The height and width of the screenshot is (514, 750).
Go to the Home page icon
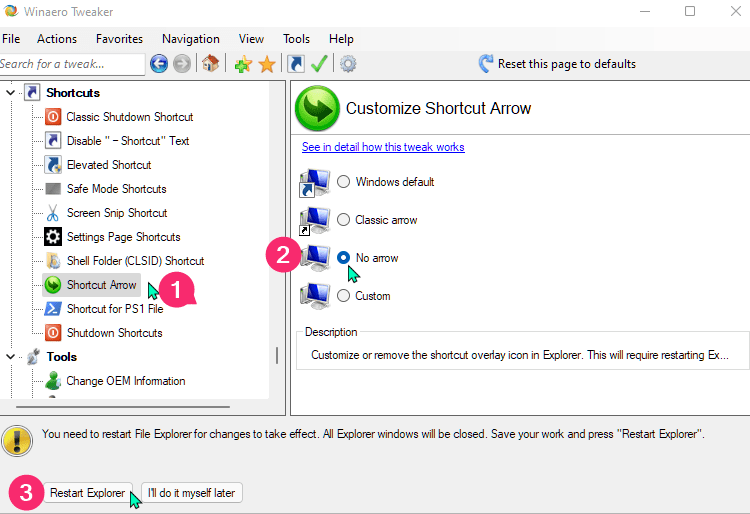pos(210,63)
